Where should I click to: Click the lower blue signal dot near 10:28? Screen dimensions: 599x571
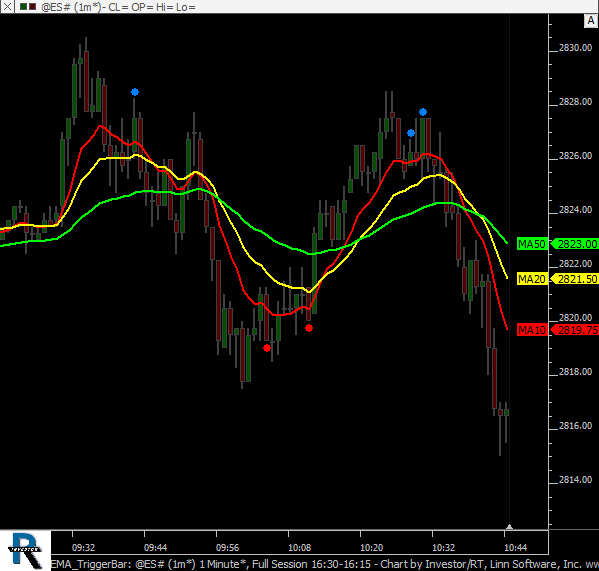411,133
